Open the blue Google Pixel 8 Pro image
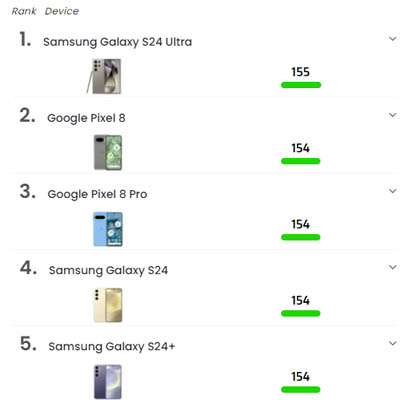Image resolution: width=414 pixels, height=400 pixels. click(108, 229)
